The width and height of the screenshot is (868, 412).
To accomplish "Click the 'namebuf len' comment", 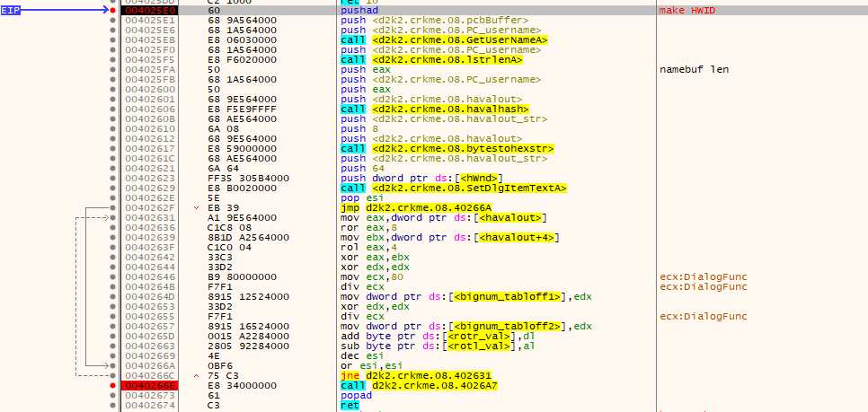I will point(695,70).
